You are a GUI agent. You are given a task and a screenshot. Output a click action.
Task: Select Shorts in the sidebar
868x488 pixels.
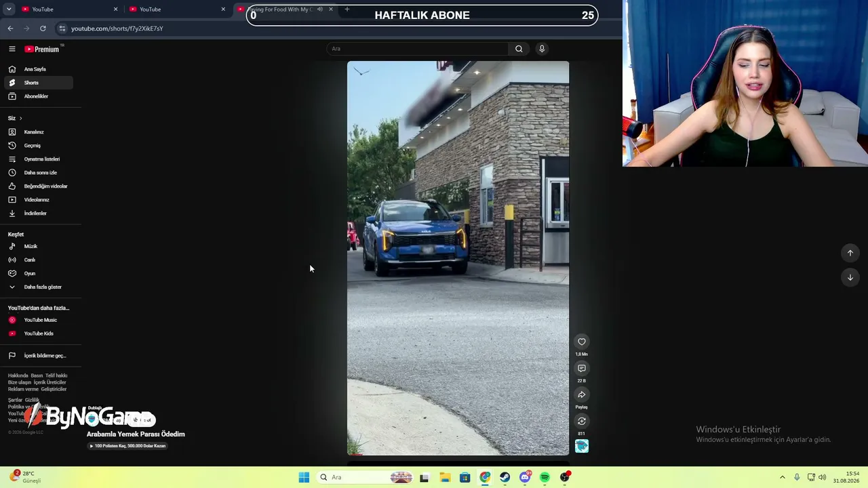[38, 83]
